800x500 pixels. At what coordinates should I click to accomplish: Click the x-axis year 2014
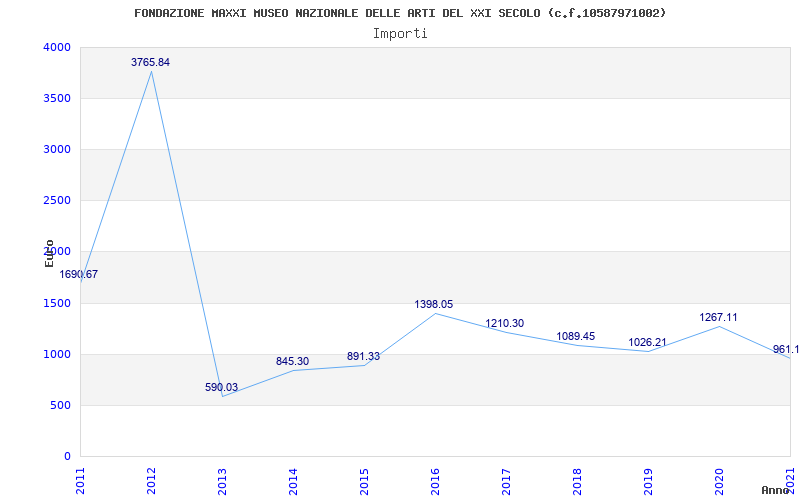[x=293, y=481]
